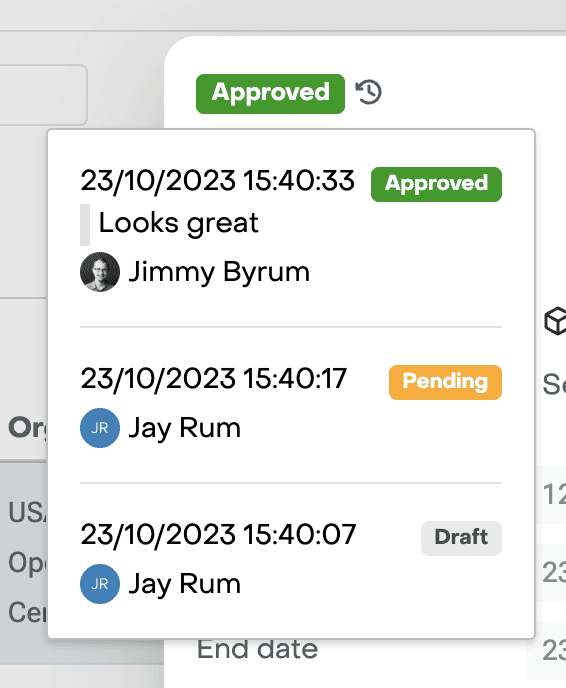Select the Jimmy Byrum name link

[x=219, y=272]
